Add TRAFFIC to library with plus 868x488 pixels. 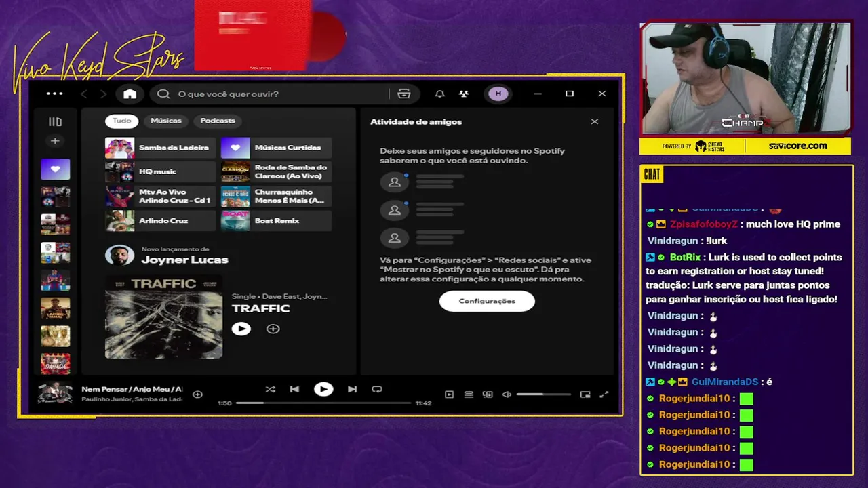[273, 329]
